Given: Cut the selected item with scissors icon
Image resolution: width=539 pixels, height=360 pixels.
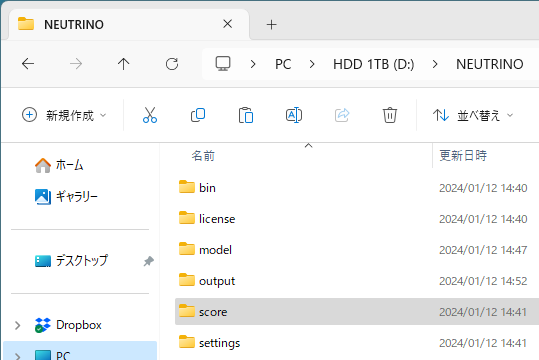Looking at the screenshot, I should (x=150, y=115).
